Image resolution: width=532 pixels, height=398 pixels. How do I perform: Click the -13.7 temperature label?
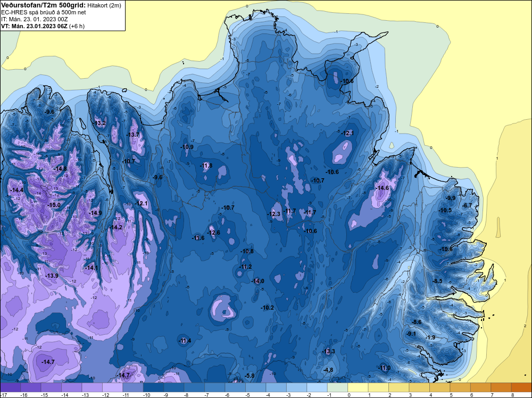point(133,135)
